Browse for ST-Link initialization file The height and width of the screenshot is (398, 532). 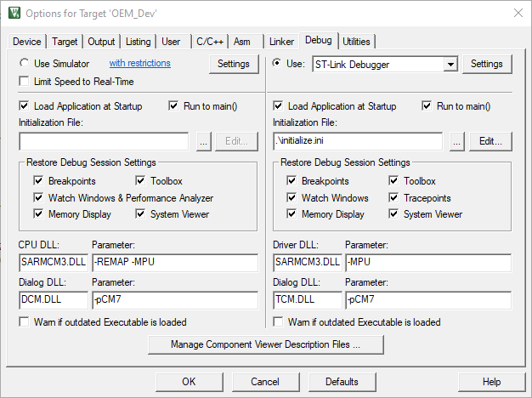(x=456, y=141)
